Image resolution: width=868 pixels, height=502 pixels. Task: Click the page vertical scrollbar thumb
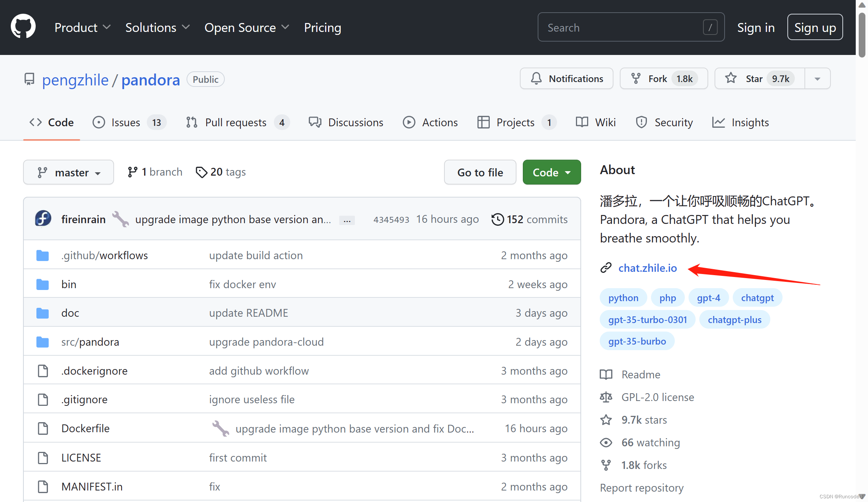click(862, 35)
